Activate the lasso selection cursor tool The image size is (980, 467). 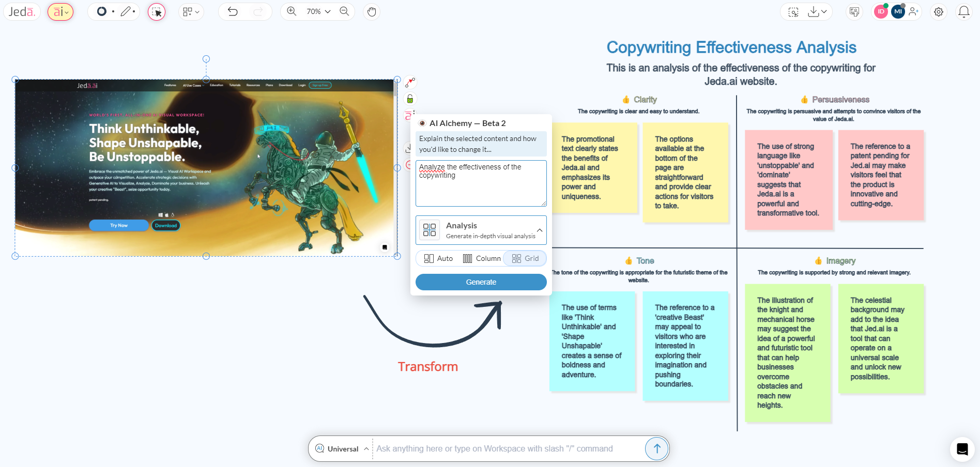[x=156, y=11]
